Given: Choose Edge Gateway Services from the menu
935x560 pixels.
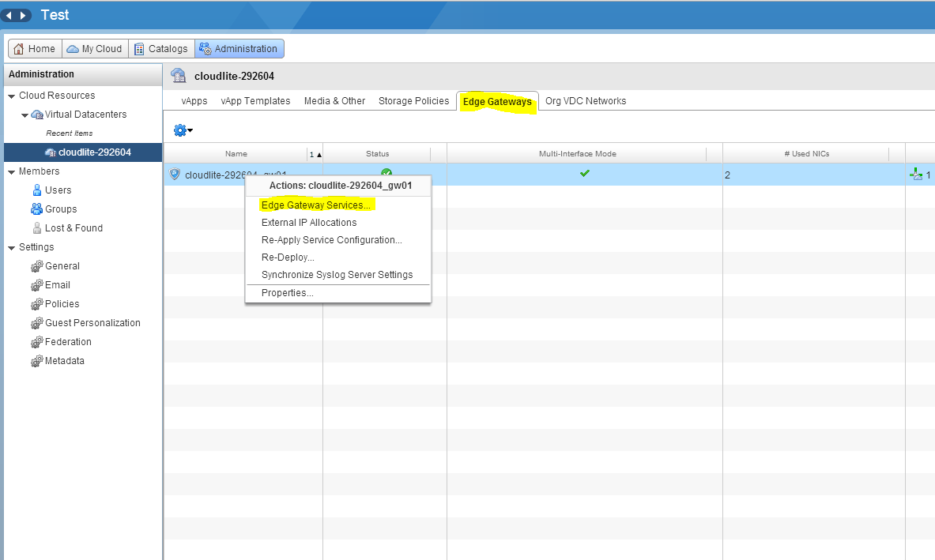Looking at the screenshot, I should (x=315, y=205).
